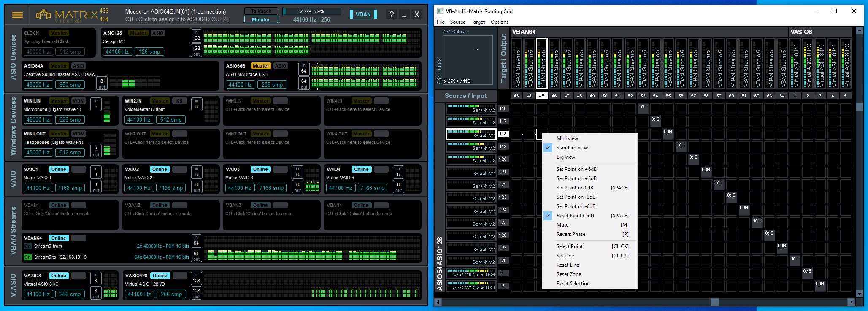Open the File menu in Routing Grid

click(441, 22)
